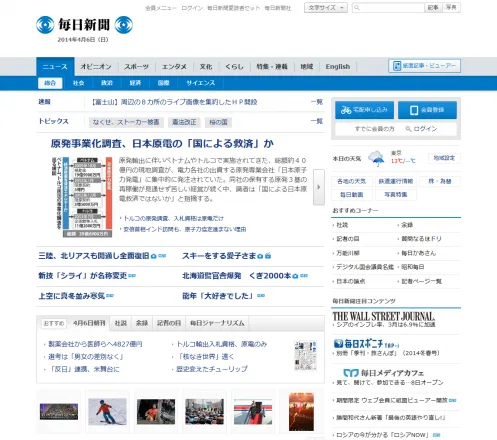
Task: Open the 地域 tab
Action: tap(307, 67)
